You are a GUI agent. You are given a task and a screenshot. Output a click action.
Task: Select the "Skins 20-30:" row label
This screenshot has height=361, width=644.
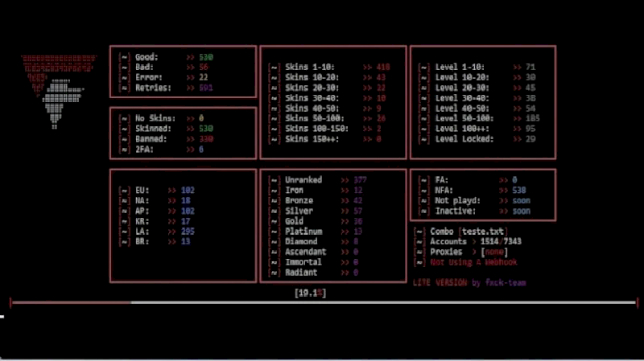click(312, 88)
